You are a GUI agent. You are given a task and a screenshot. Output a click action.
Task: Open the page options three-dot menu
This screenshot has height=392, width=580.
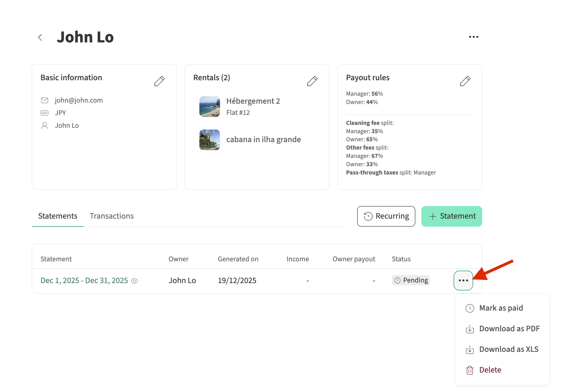pyautogui.click(x=474, y=37)
